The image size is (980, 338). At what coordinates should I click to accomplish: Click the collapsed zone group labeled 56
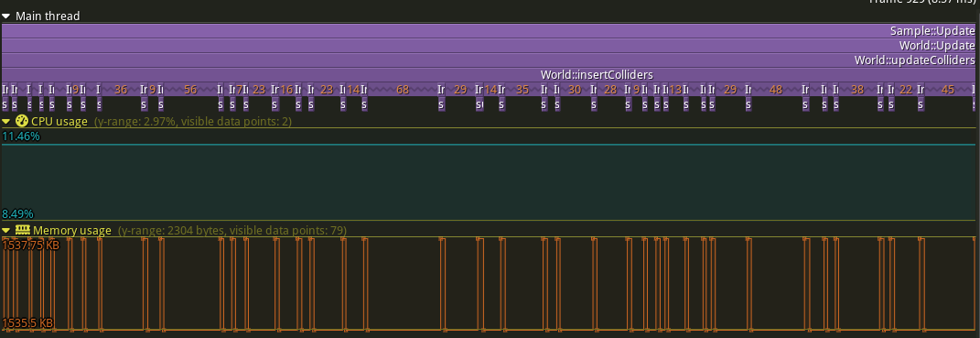(190, 90)
